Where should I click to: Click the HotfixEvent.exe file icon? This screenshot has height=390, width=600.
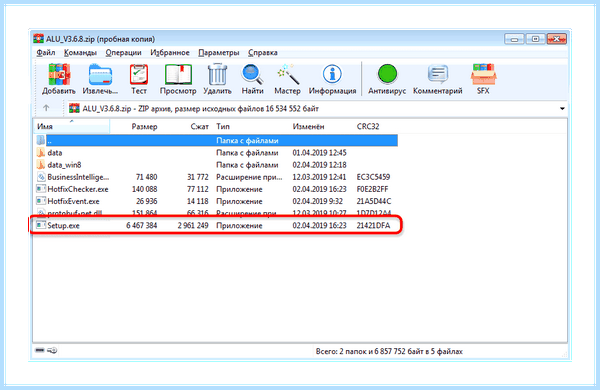(41, 201)
